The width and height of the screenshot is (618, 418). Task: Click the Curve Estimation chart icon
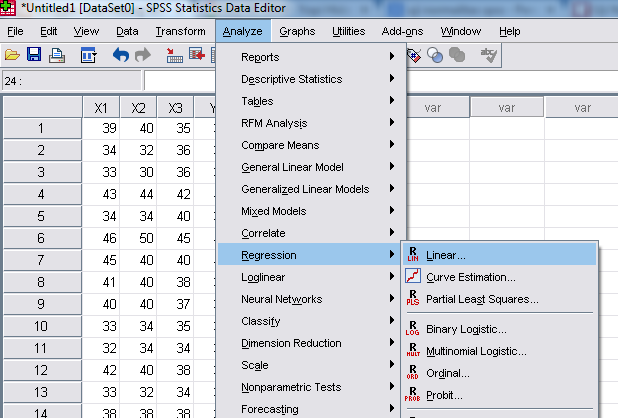(413, 276)
